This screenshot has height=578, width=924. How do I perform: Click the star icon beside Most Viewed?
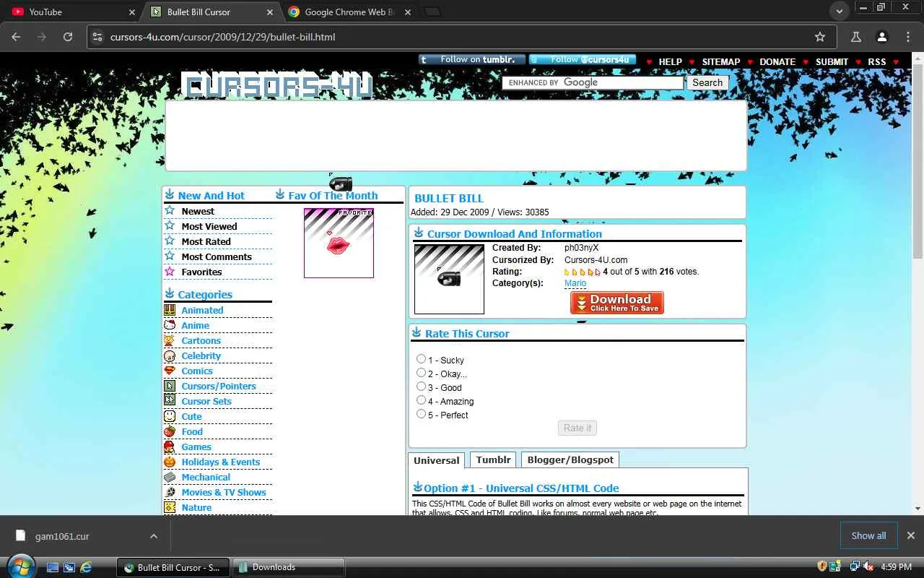170,225
